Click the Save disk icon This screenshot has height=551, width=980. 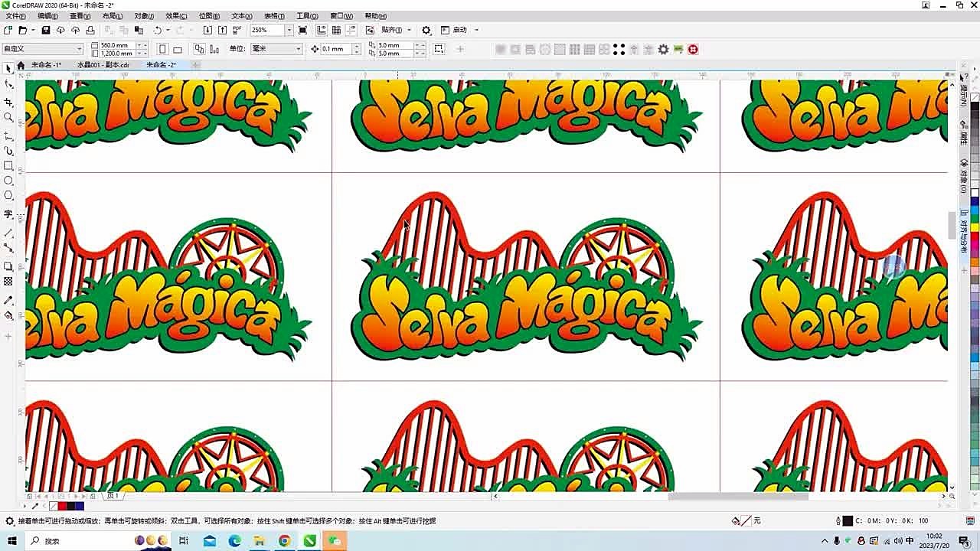[x=46, y=30]
